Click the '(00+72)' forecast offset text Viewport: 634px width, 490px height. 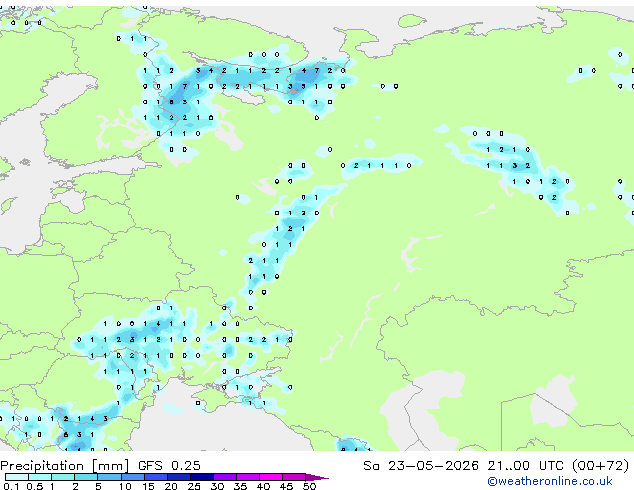pos(601,466)
